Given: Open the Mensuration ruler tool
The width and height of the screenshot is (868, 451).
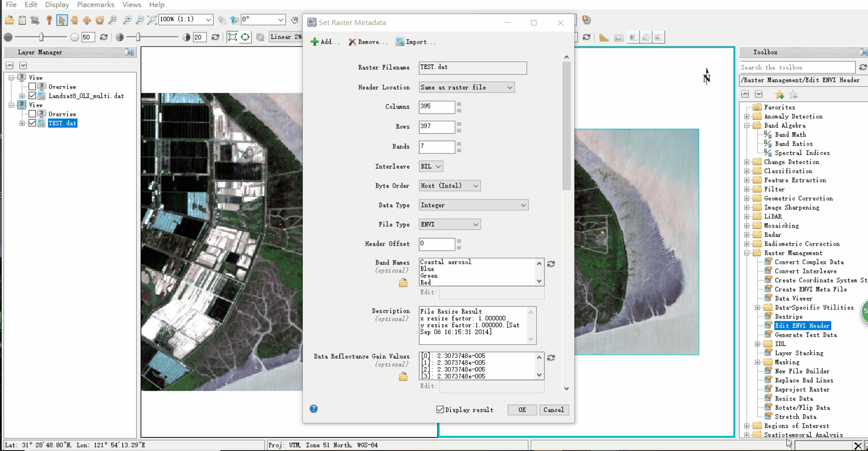Looking at the screenshot, I should tap(604, 37).
